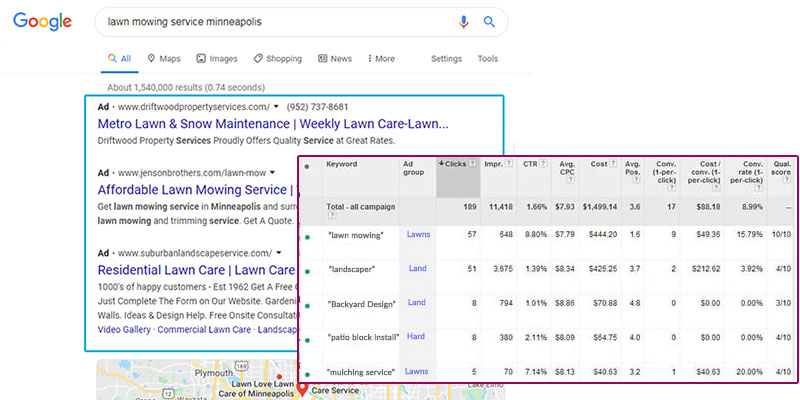Image resolution: width=800 pixels, height=400 pixels.
Task: Sort table by Clicks column header
Action: [458, 177]
